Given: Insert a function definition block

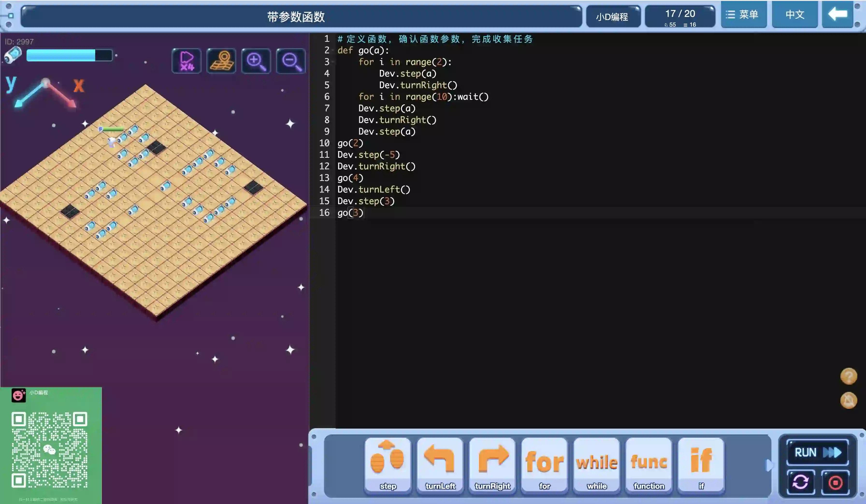Looking at the screenshot, I should [x=649, y=464].
